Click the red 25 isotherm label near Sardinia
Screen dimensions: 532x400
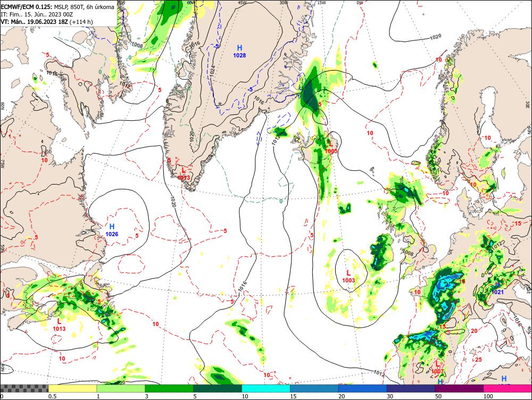[x=478, y=360]
